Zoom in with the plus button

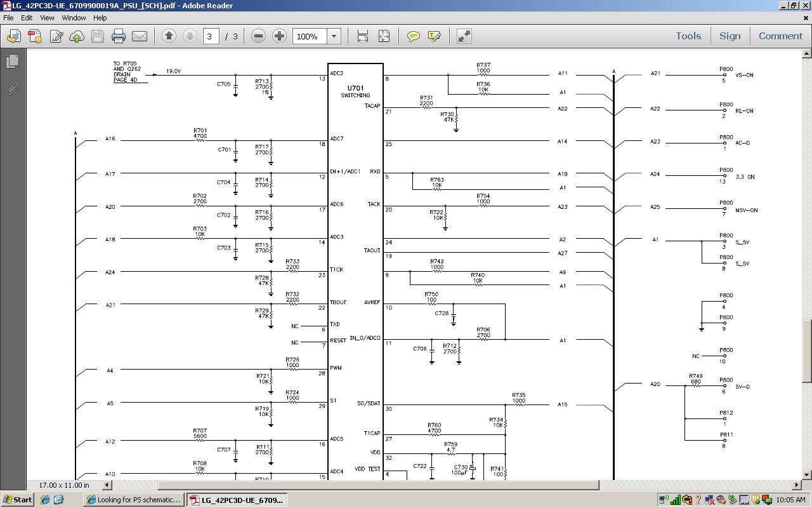tap(279, 36)
